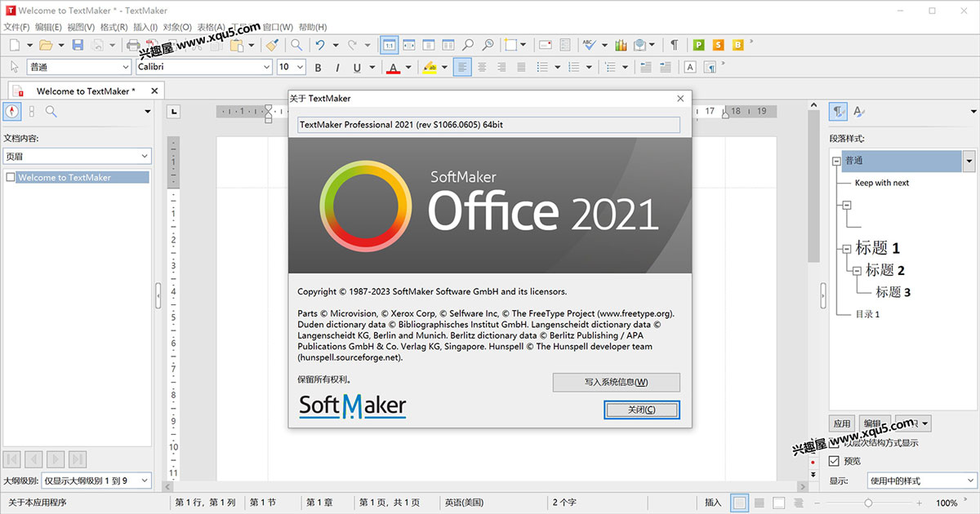Image resolution: width=980 pixels, height=514 pixels.
Task: Select 目录 1 style in right panel
Action: [867, 314]
